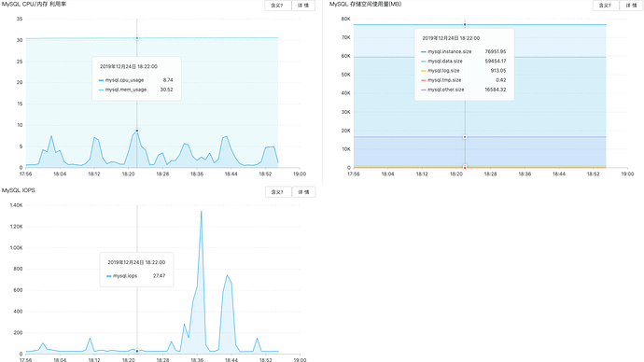Click the MySQL 存储空间使用量(MB) chart title

366,4
